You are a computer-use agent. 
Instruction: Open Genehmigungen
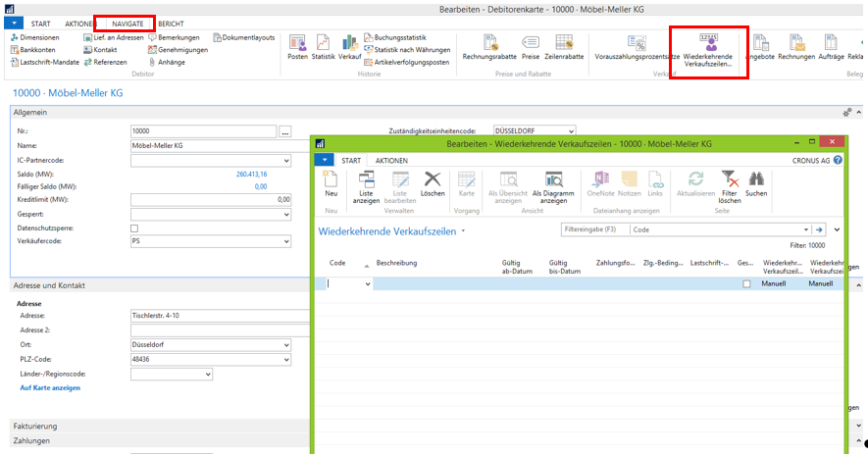[x=178, y=50]
